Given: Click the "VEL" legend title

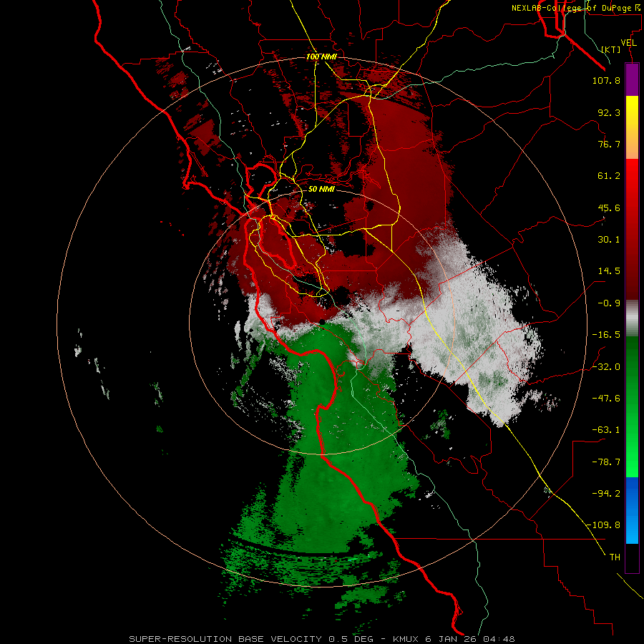Looking at the screenshot, I should 629,43.
